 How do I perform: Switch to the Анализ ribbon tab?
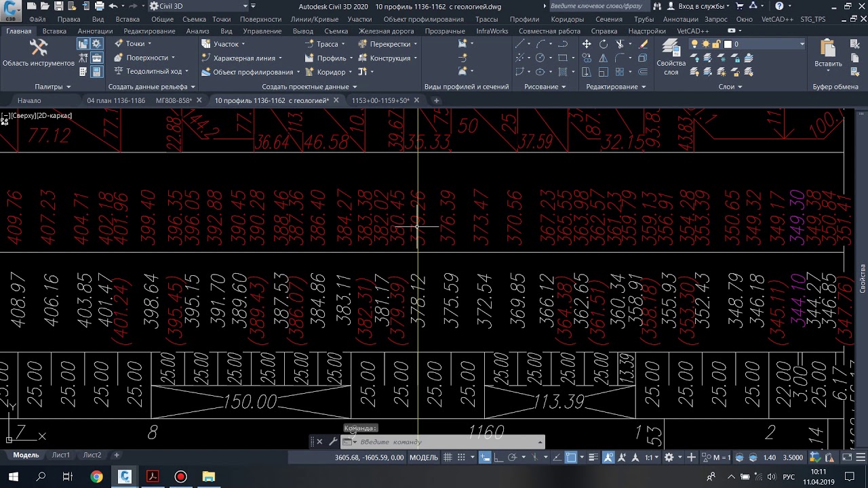click(x=197, y=31)
